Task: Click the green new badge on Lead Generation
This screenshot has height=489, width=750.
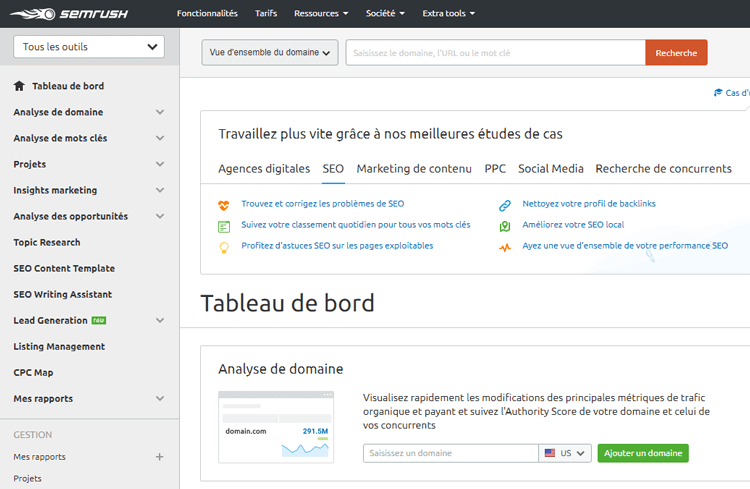Action: (99, 321)
